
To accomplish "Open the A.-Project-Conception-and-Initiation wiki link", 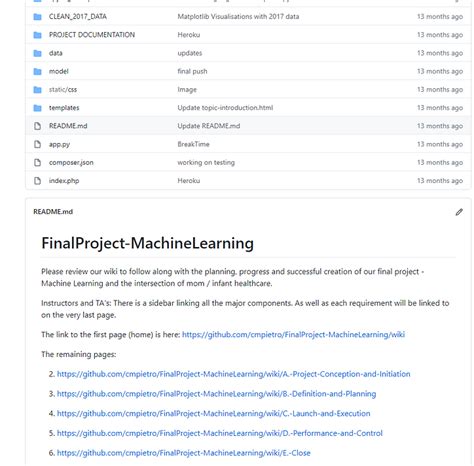I will pyautogui.click(x=234, y=374).
